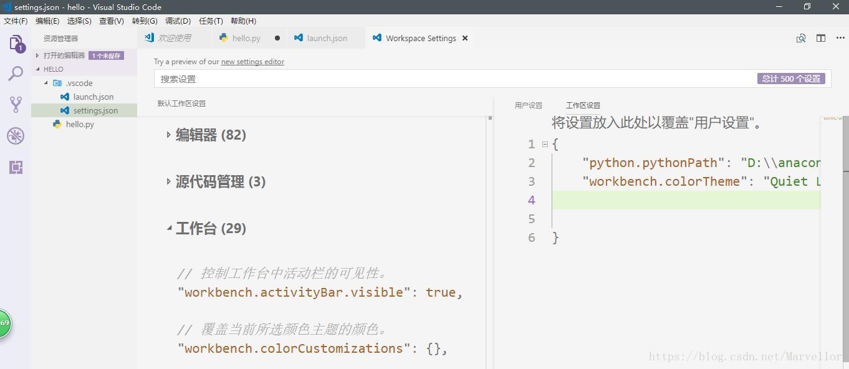Open the Explorer view in activity bar
The image size is (849, 369).
pos(16,43)
